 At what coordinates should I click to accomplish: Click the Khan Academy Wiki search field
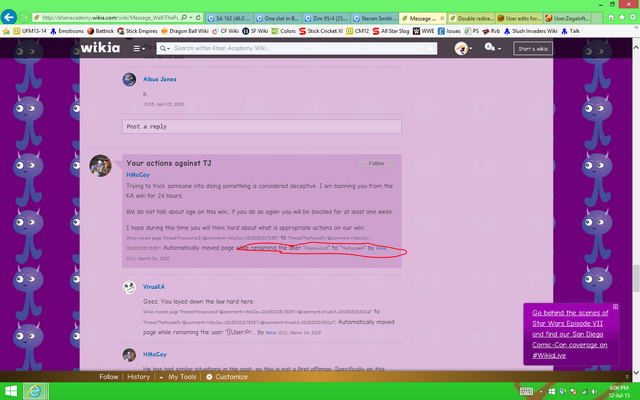click(298, 48)
